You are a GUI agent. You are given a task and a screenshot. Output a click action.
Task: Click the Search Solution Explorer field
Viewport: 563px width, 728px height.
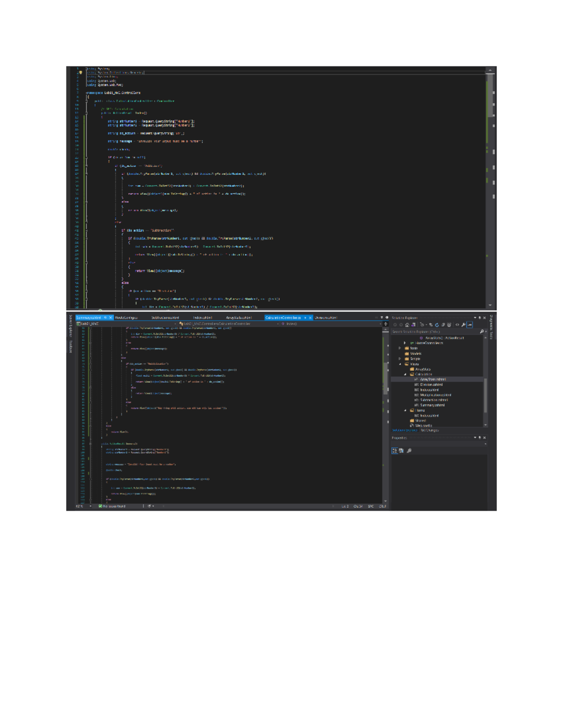(434, 331)
